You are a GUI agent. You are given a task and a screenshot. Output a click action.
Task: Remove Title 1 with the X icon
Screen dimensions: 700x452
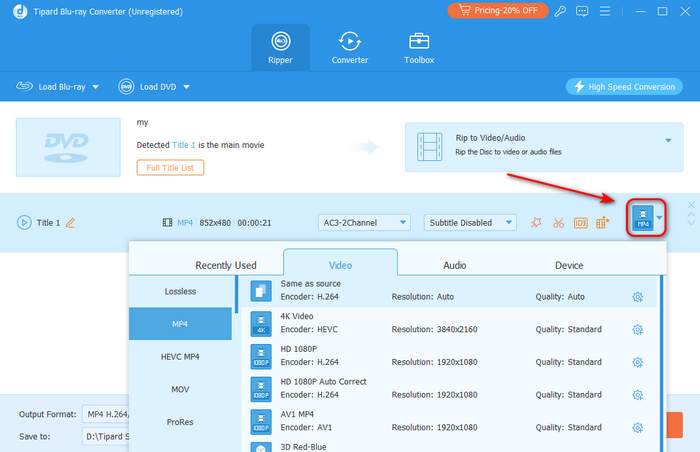pyautogui.click(x=691, y=205)
